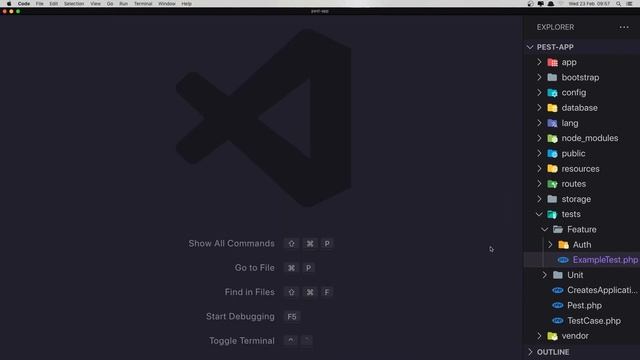Open Spotlight search in the menu bar
Viewport: 640px width, 360px height.
click(619, 4)
